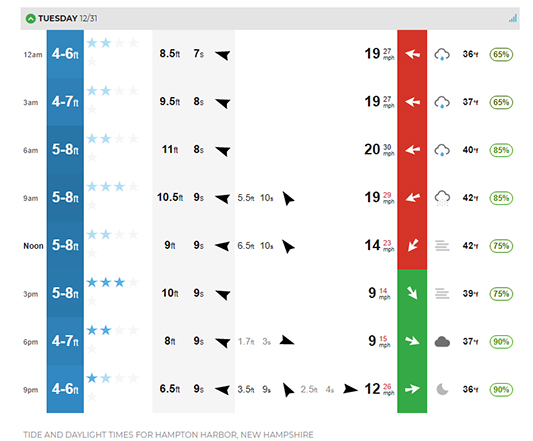Image resolution: width=533 pixels, height=441 pixels.
Task: Click the 65% badge at 3am
Action: coord(501,102)
